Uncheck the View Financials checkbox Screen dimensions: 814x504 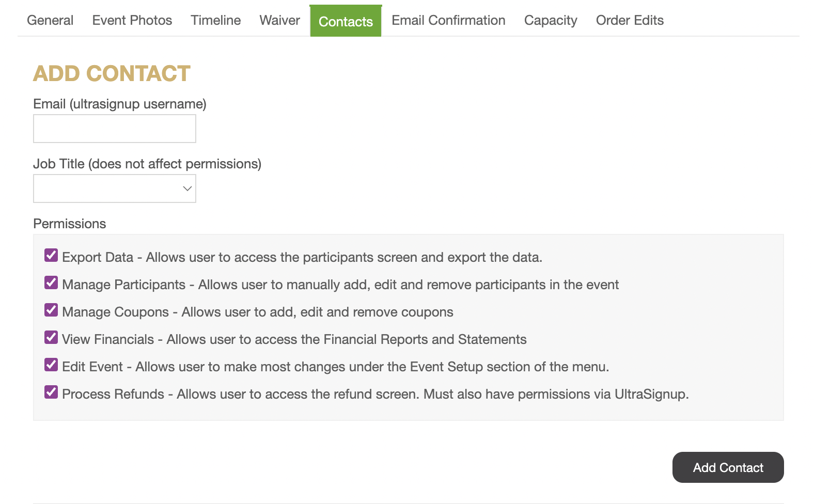click(x=51, y=337)
